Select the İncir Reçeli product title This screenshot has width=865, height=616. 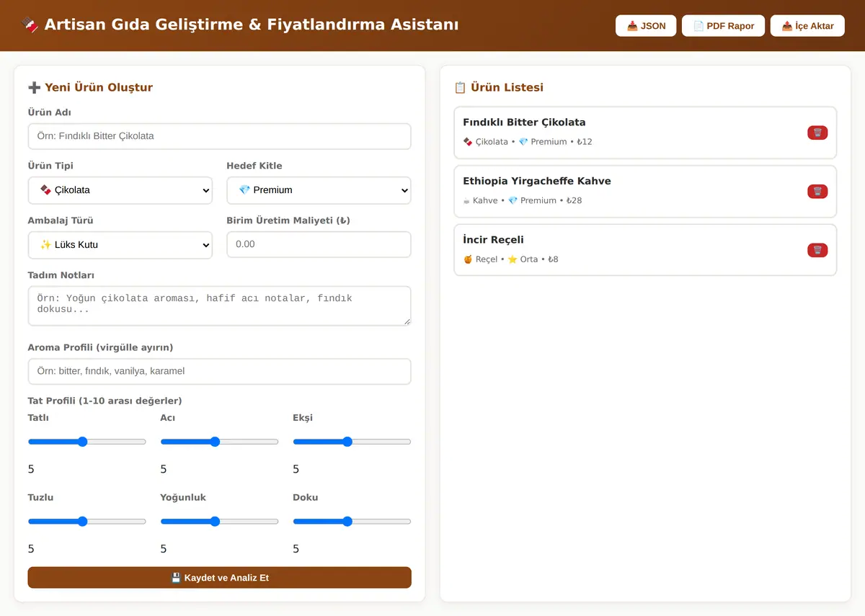coord(493,240)
